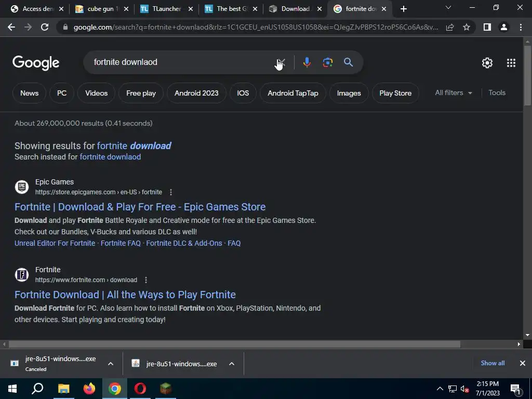This screenshot has width=532, height=399.
Task: Show hidden system tray icons
Action: pyautogui.click(x=440, y=389)
